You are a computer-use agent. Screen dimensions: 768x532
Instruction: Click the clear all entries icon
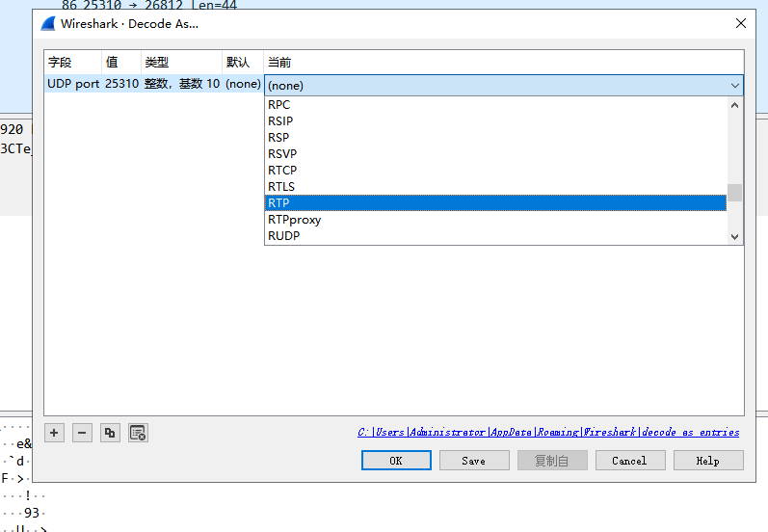point(138,433)
